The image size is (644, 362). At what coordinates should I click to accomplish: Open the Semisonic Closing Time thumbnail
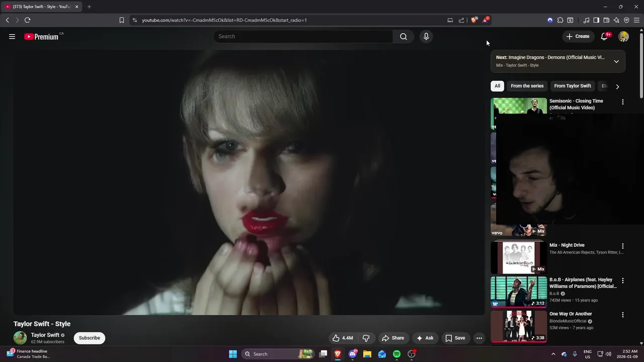[x=519, y=107]
